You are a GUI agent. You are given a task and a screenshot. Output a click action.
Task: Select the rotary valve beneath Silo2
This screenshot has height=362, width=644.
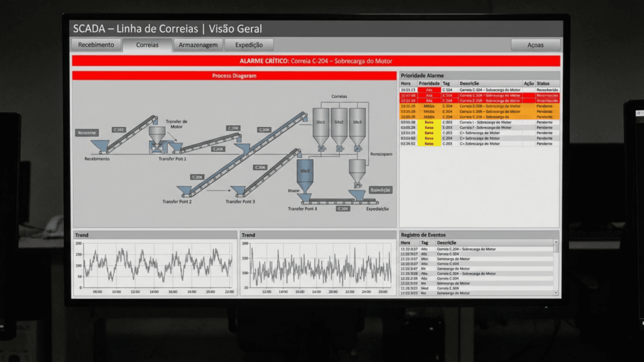pos(340,148)
